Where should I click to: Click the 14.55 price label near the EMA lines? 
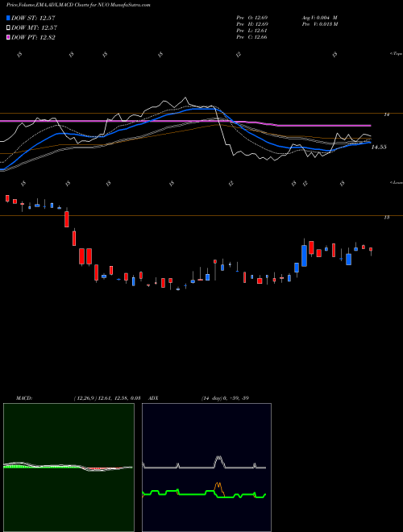[x=379, y=148]
